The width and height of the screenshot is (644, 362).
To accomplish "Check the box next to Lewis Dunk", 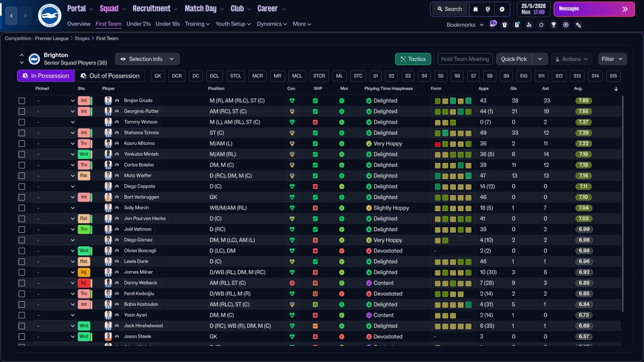I will 22,262.
